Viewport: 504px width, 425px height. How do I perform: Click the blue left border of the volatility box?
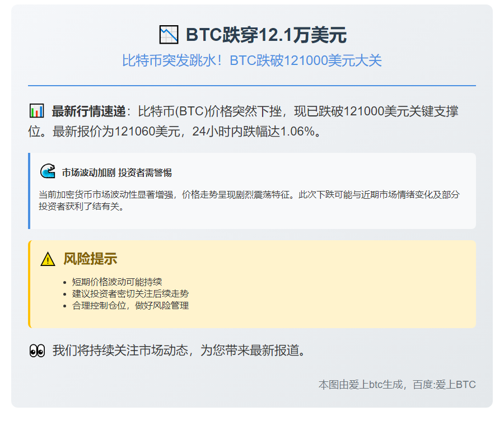point(29,191)
